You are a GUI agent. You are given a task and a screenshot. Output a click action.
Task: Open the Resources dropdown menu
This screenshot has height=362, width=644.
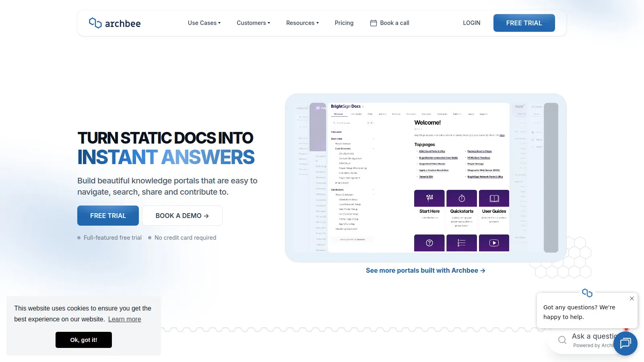point(302,23)
